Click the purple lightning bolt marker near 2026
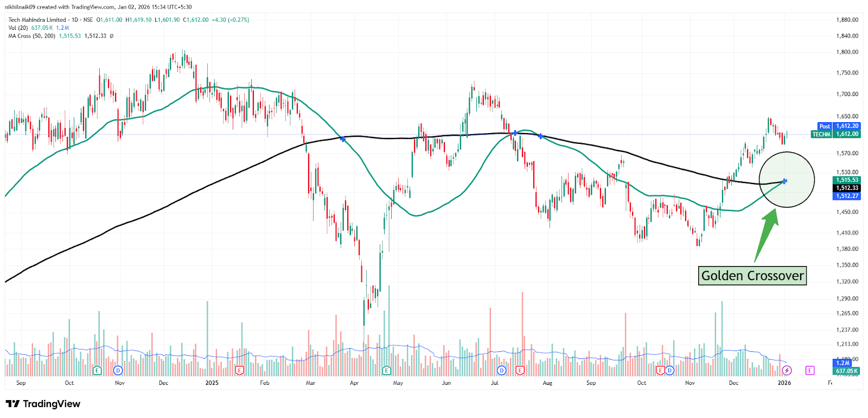Viewport: 868px width, 418px height. [787, 370]
